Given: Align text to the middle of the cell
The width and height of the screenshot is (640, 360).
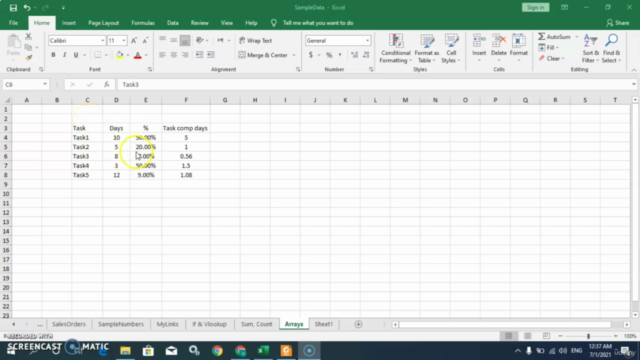Looking at the screenshot, I should pyautogui.click(x=173, y=40).
